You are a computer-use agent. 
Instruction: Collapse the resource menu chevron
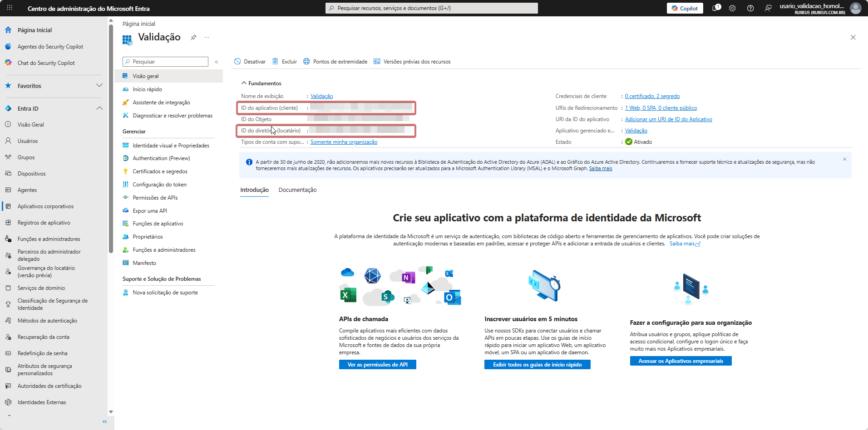[217, 62]
